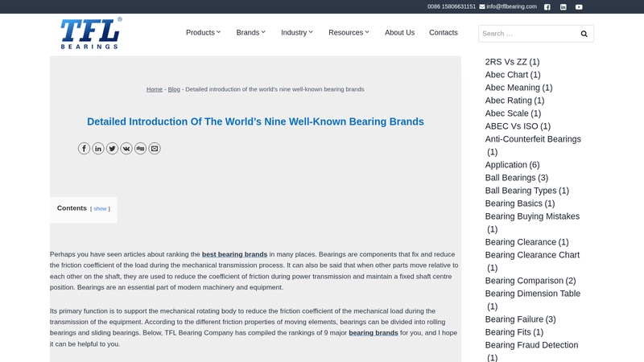Open the Abec Meaning tag

(518, 88)
